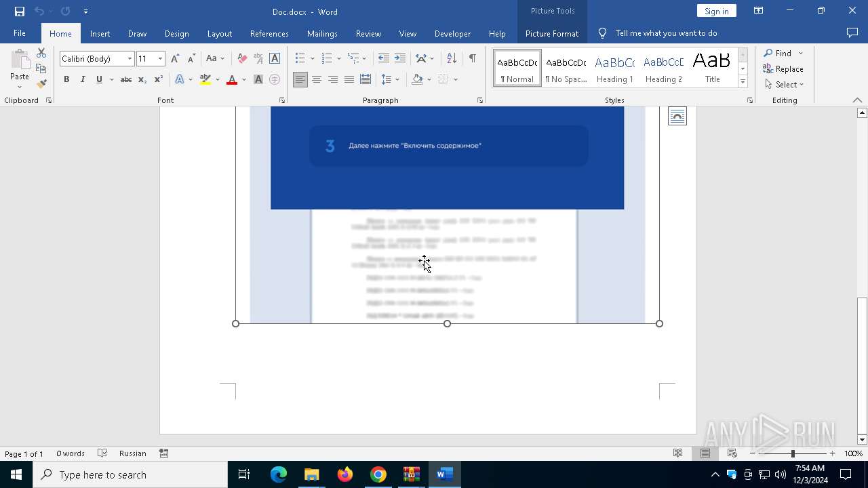Clear all formatting icon
This screenshot has width=868, height=488.
242,58
